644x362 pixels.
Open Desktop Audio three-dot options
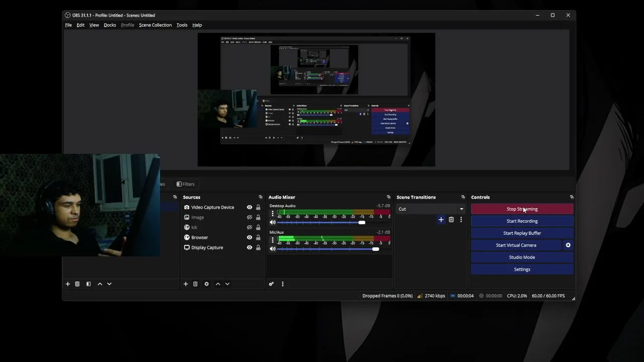(x=273, y=214)
